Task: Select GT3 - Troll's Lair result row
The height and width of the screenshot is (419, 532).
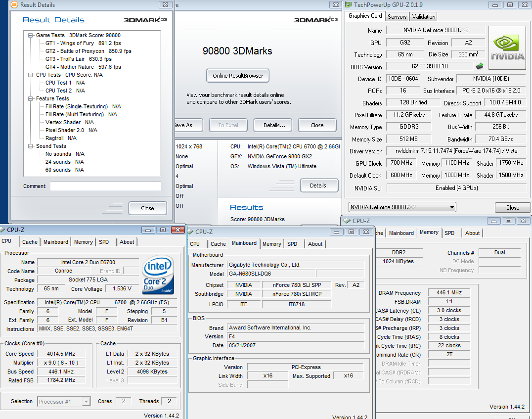Action: click(x=79, y=59)
